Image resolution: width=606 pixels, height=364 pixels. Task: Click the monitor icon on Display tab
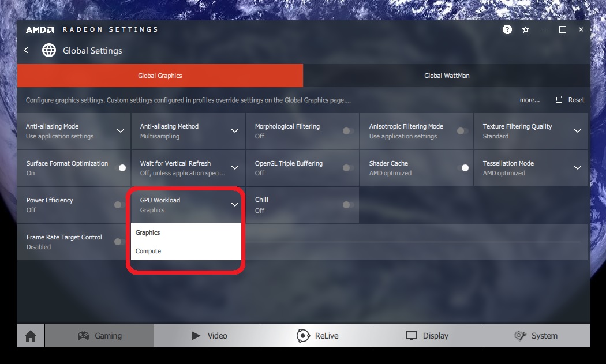pyautogui.click(x=411, y=336)
